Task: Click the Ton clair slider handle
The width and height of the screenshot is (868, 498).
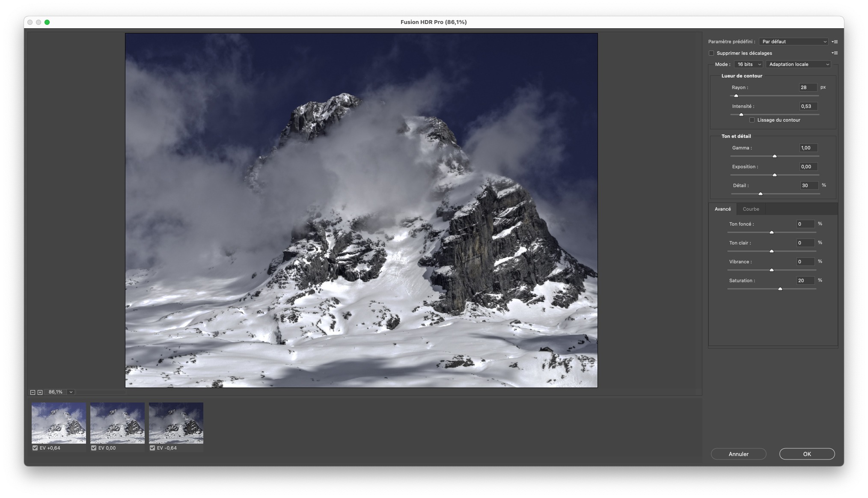Action: click(x=772, y=251)
